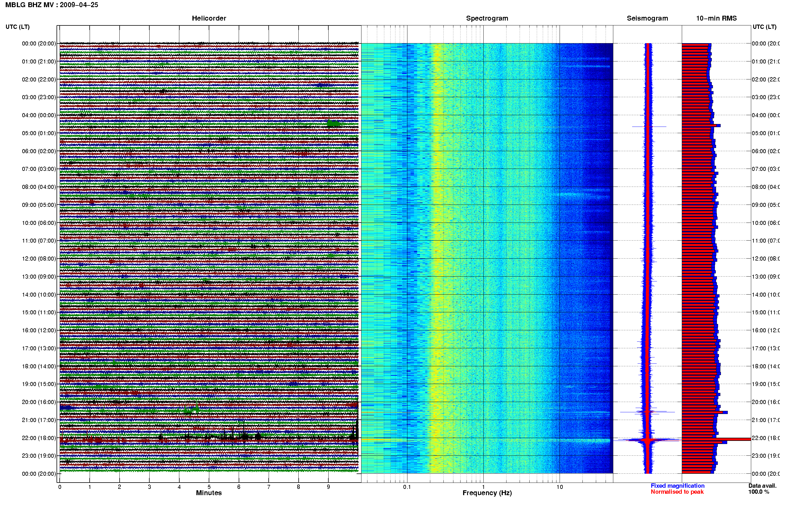
Task: Click the 'Frequency (Hz)' axis title
Action: pos(487,493)
